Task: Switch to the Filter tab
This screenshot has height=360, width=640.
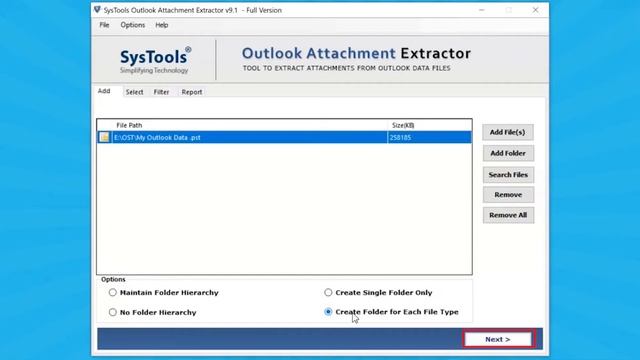Action: [x=161, y=92]
